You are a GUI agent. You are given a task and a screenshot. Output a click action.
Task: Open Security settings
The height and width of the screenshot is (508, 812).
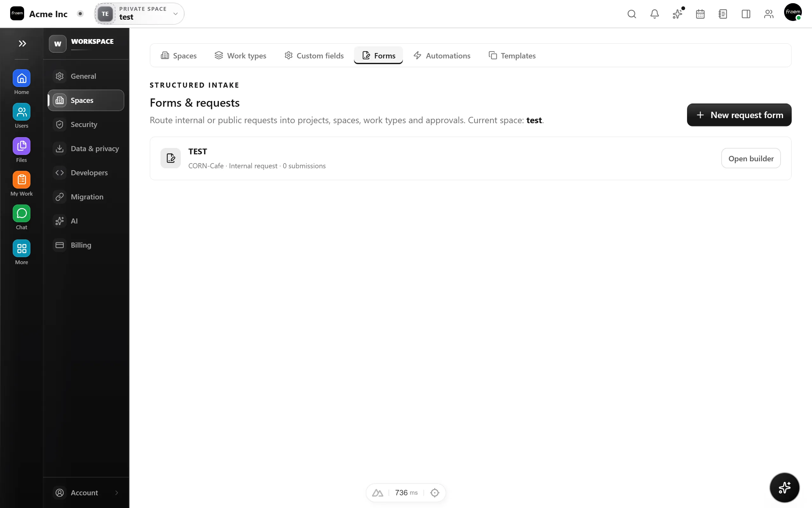[86, 124]
